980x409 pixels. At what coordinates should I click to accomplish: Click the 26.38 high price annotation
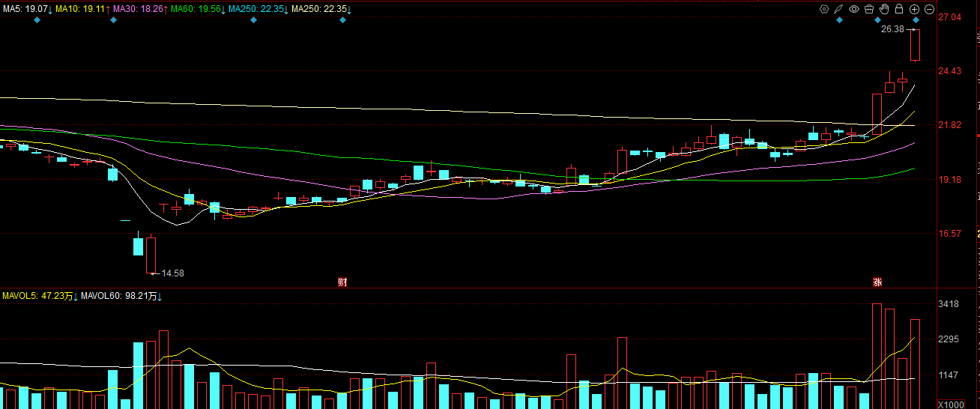point(893,29)
